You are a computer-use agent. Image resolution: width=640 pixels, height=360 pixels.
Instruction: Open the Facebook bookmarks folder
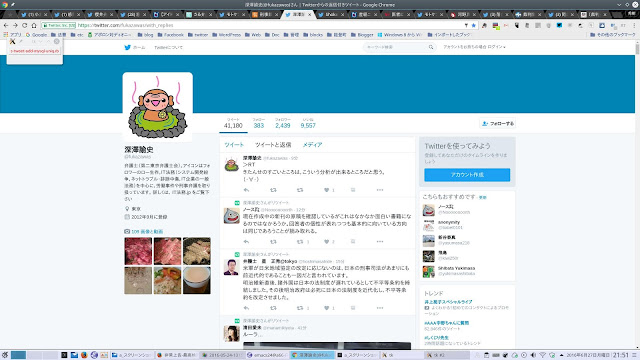pyautogui.click(x=171, y=35)
